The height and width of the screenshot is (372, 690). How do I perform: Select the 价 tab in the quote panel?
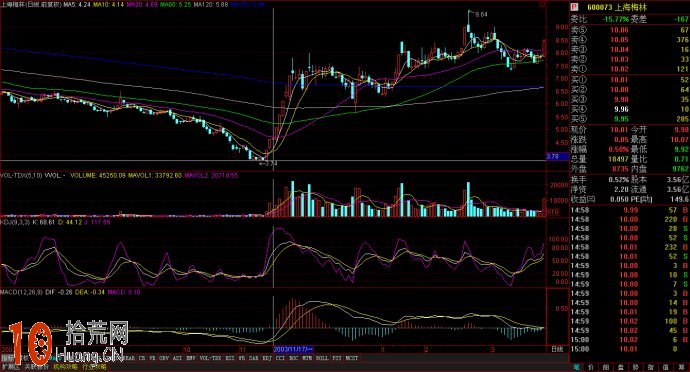tap(591, 367)
